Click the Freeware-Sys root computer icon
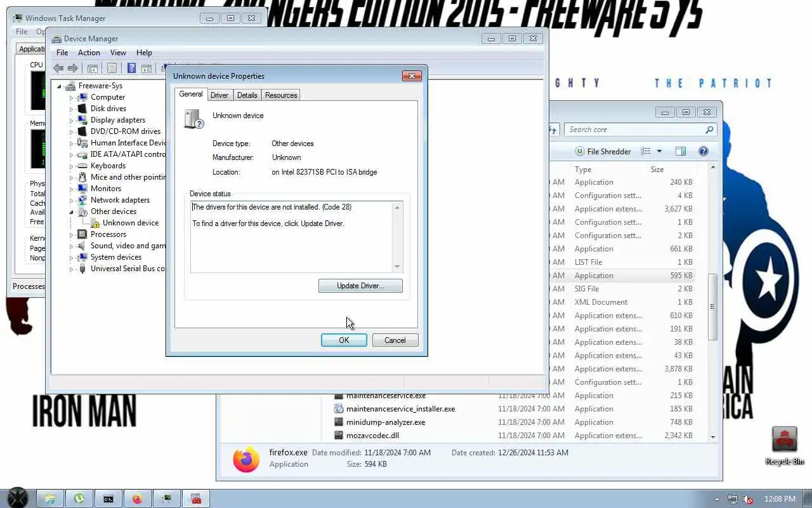The height and width of the screenshot is (508, 812). point(70,86)
